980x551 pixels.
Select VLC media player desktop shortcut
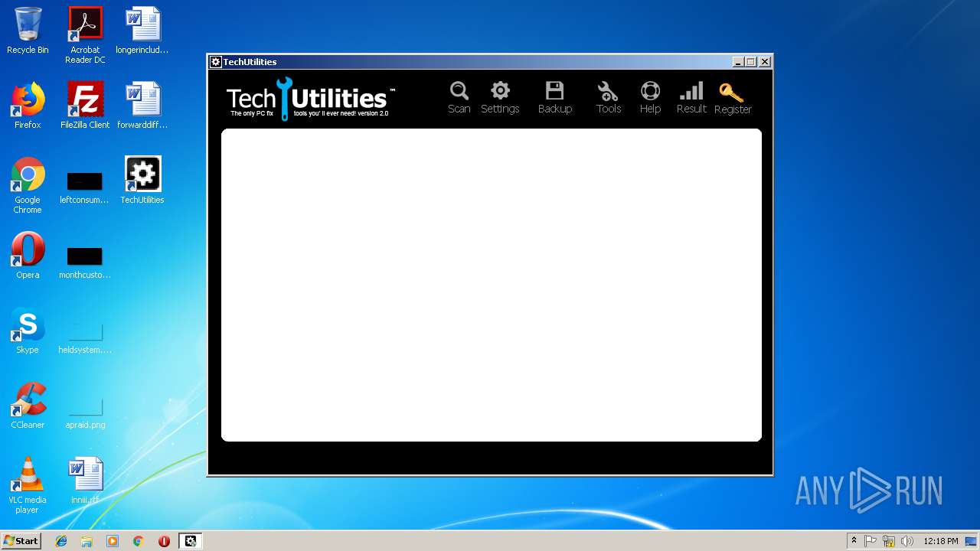coord(28,485)
